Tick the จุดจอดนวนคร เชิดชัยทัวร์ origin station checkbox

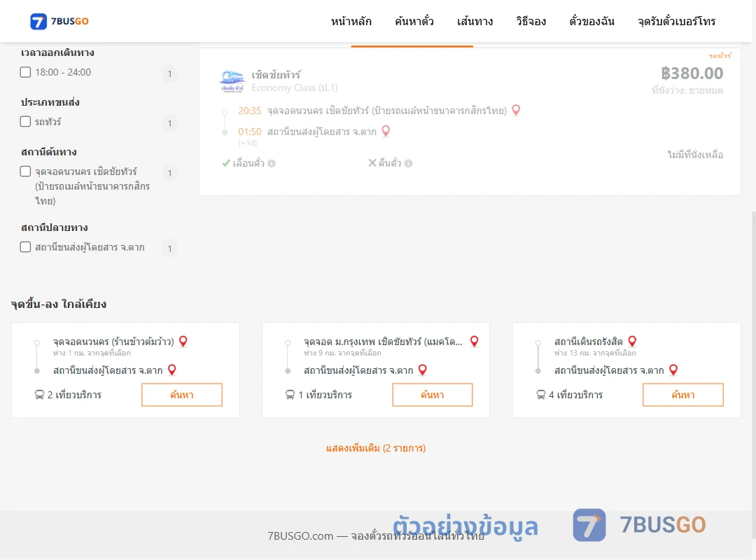coord(26,171)
